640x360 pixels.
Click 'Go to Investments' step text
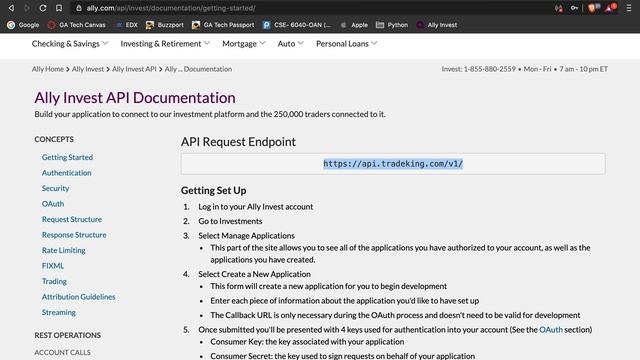coord(230,221)
